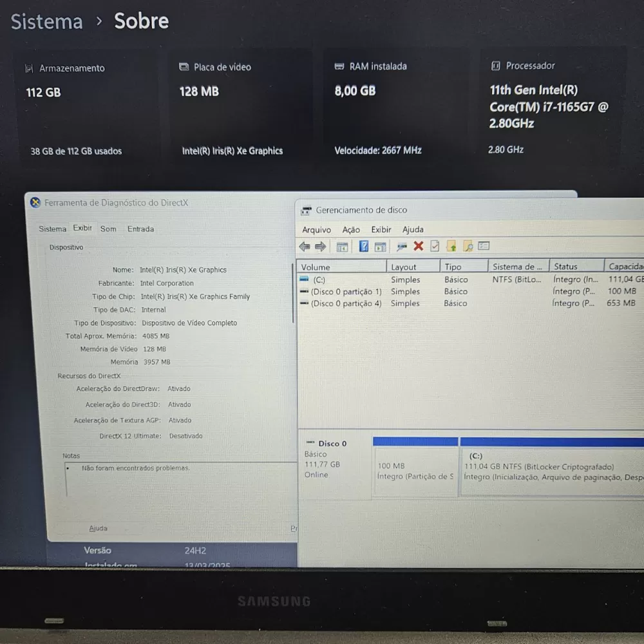The image size is (644, 644).
Task: Sort by the Volume column header
Action: pyautogui.click(x=342, y=267)
